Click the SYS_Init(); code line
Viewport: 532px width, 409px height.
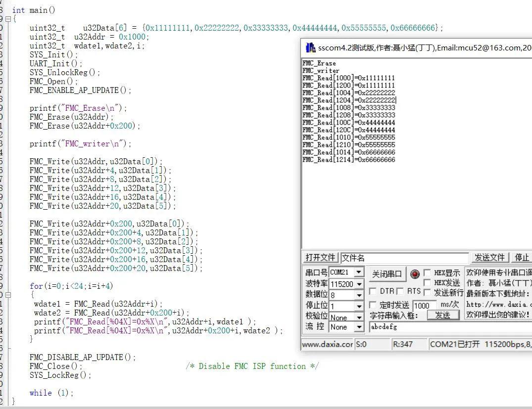coord(53,54)
